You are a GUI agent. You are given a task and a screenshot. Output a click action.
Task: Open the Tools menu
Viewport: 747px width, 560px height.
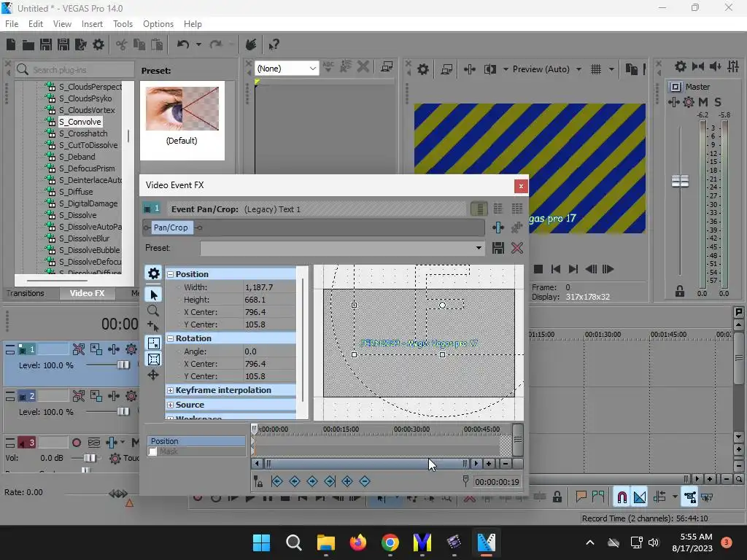point(123,24)
